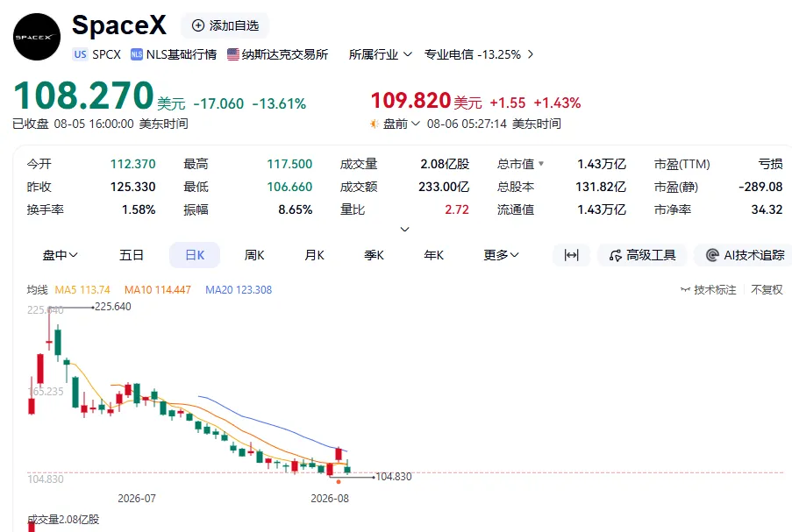Viewport: 792px width, 532px height.
Task: Click the fit-width range icon button
Action: tap(571, 255)
